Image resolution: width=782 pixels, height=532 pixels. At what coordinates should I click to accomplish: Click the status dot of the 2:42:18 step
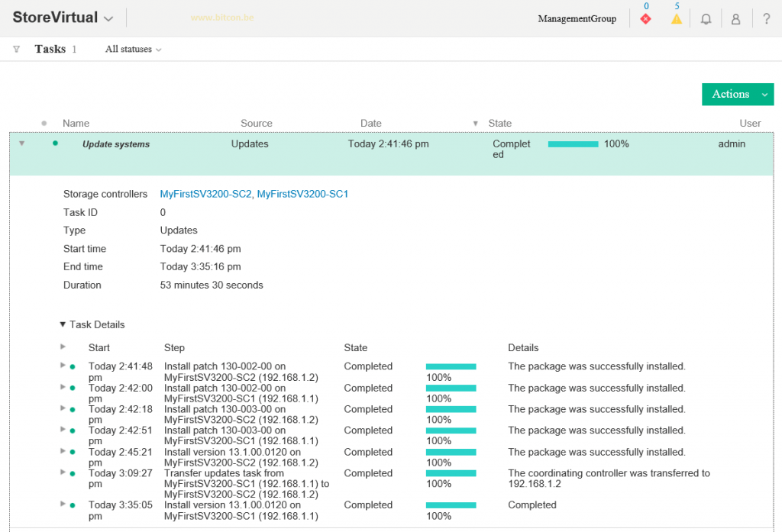pos(73,409)
